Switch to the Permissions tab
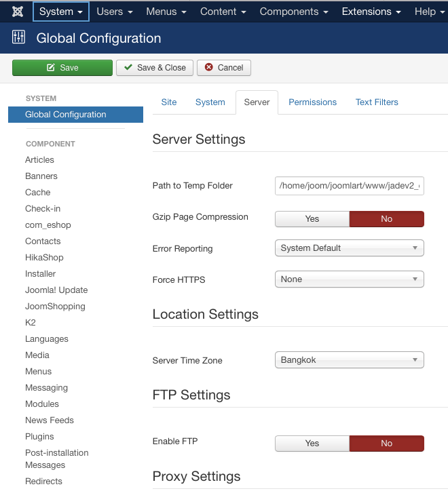 pyautogui.click(x=312, y=102)
